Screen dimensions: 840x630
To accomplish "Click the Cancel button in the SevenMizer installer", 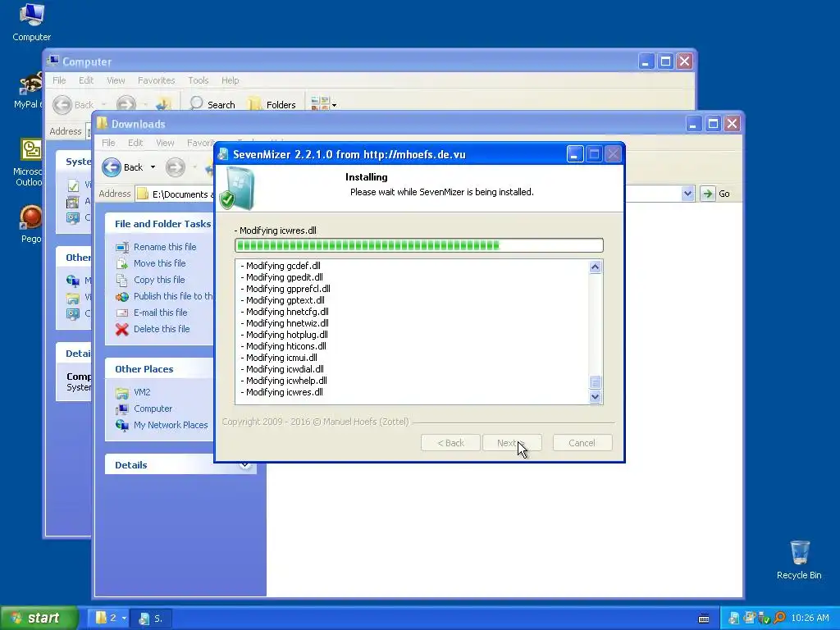I will coord(582,443).
